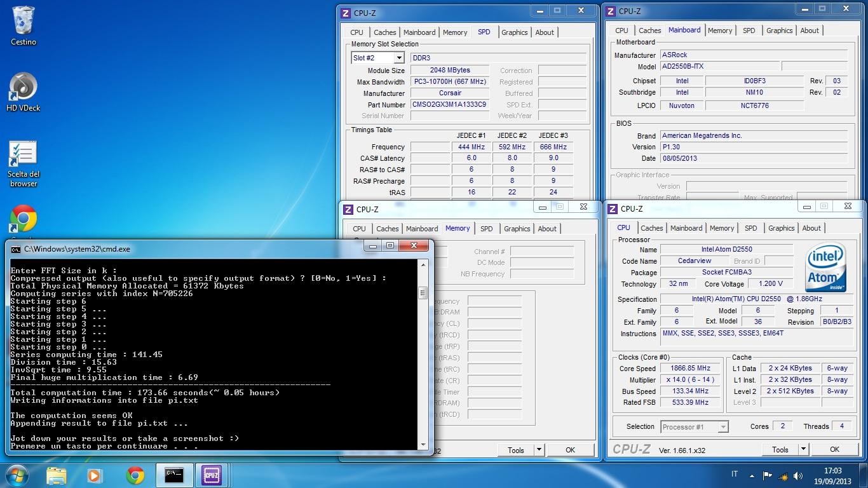Open the Scelta del browser desktop icon

24,164
